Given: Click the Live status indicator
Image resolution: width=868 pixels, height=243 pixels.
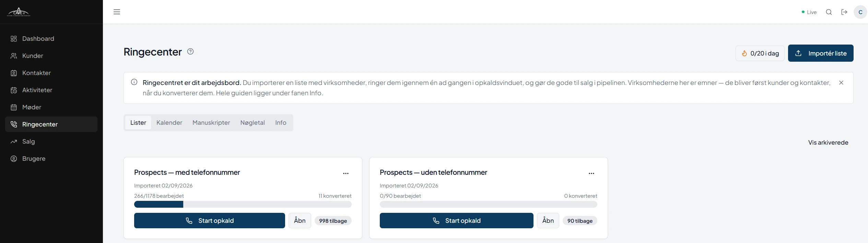Looking at the screenshot, I should click(809, 12).
